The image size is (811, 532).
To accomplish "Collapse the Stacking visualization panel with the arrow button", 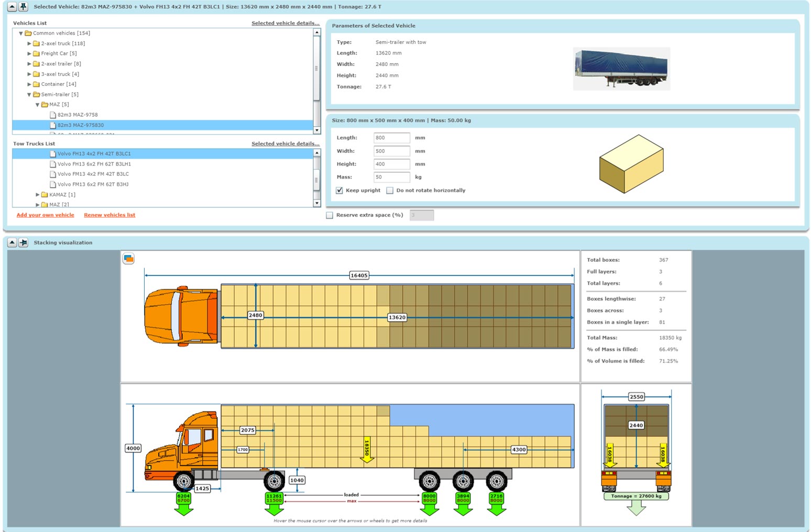I will click(x=12, y=242).
